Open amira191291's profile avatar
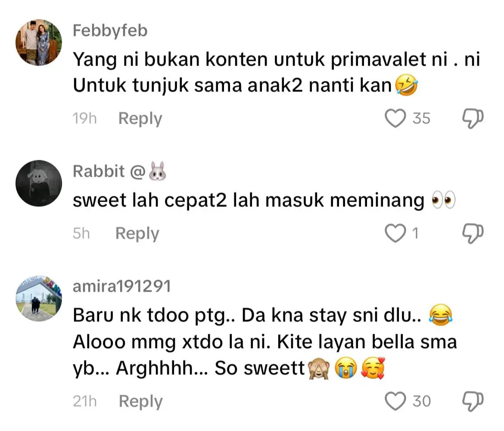504x431 pixels. pos(39,298)
